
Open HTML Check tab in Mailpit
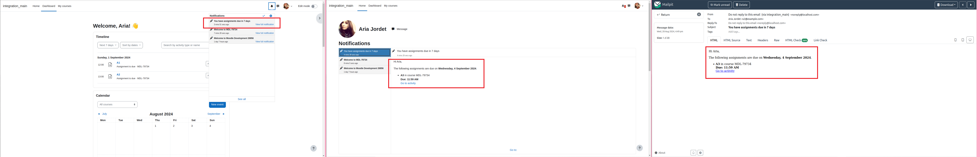pyautogui.click(x=796, y=40)
